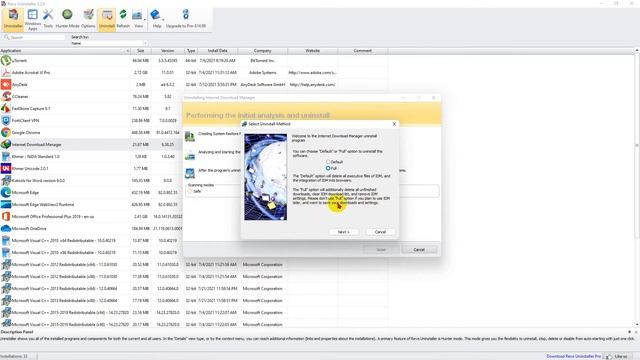The width and height of the screenshot is (640, 360).
Task: Click the View toolbar icon
Action: point(137,19)
